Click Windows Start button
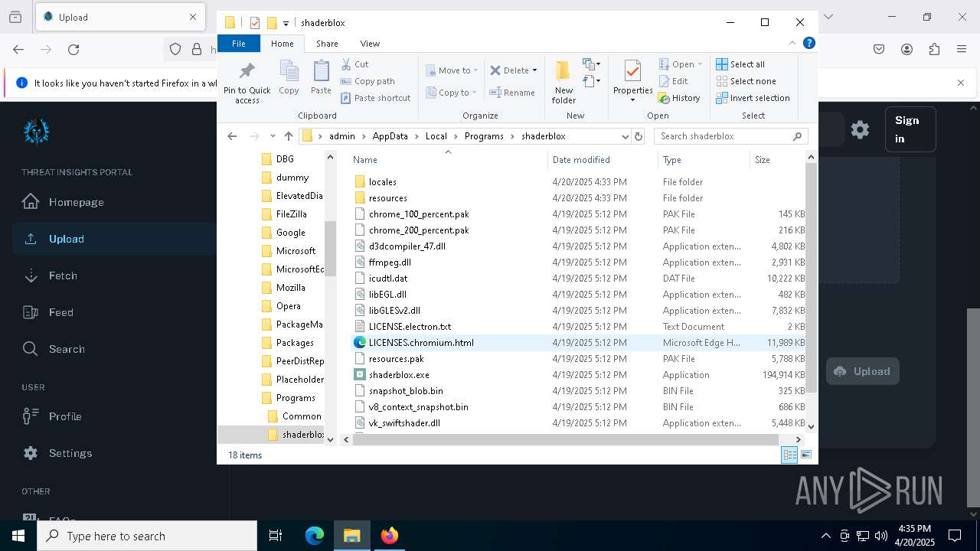980x551 pixels. pyautogui.click(x=18, y=536)
